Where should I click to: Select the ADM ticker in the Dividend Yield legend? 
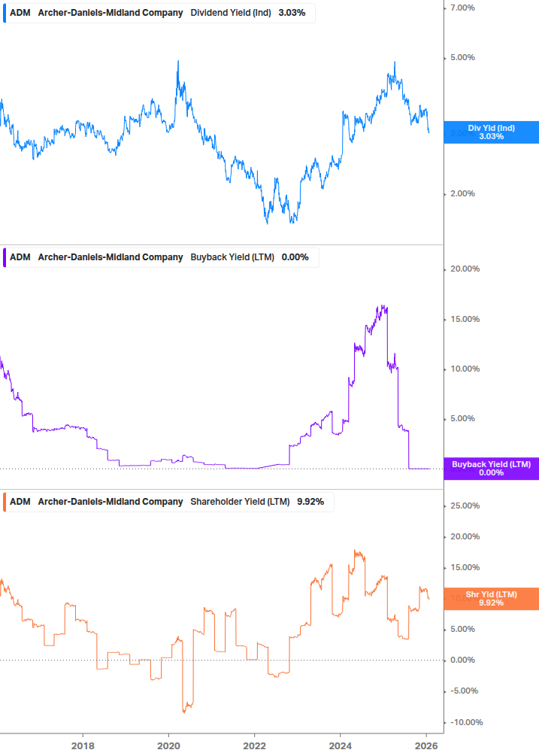(x=20, y=13)
